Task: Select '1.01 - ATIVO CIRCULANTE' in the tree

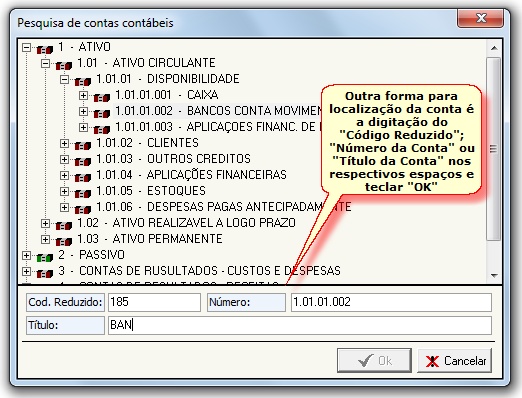Action: click(146, 63)
